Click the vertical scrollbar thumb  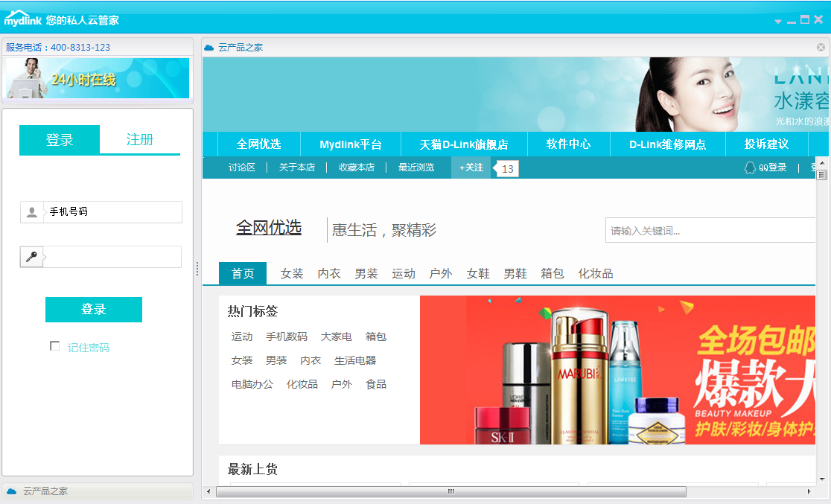coord(821,174)
